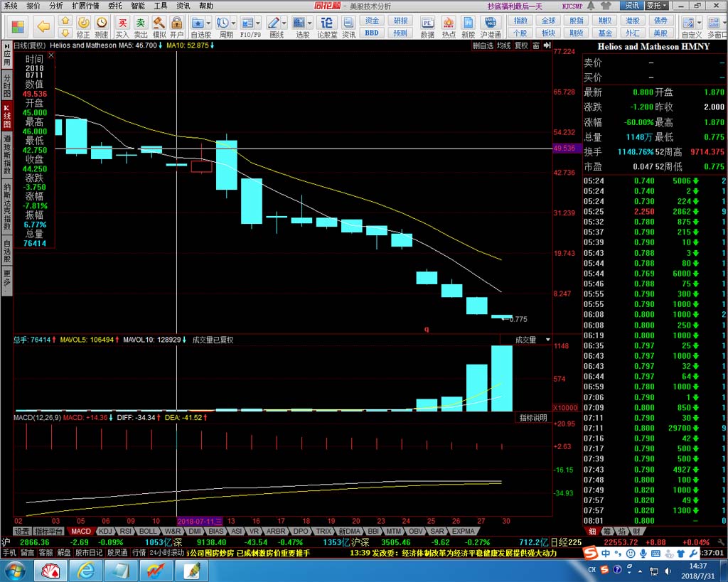Click the orange up arrow button
The height and width of the screenshot is (582, 728).
[65, 21]
